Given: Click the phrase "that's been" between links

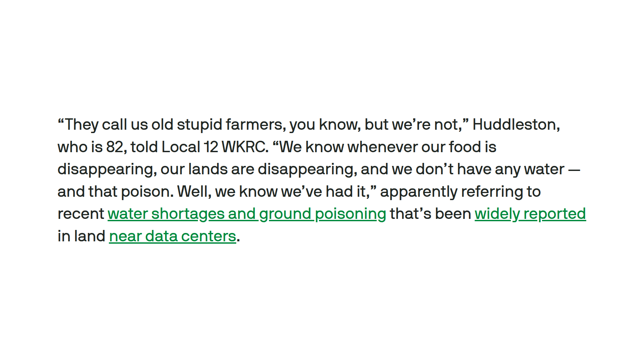Looking at the screenshot, I should click(x=430, y=214).
